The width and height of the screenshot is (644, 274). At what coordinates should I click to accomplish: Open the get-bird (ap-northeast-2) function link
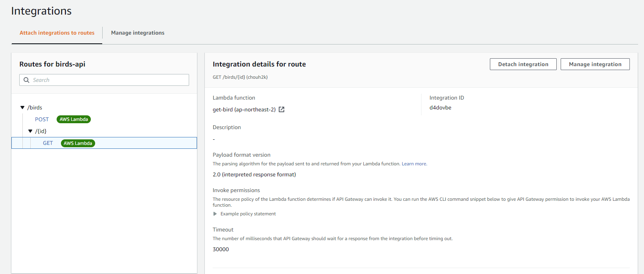(244, 109)
